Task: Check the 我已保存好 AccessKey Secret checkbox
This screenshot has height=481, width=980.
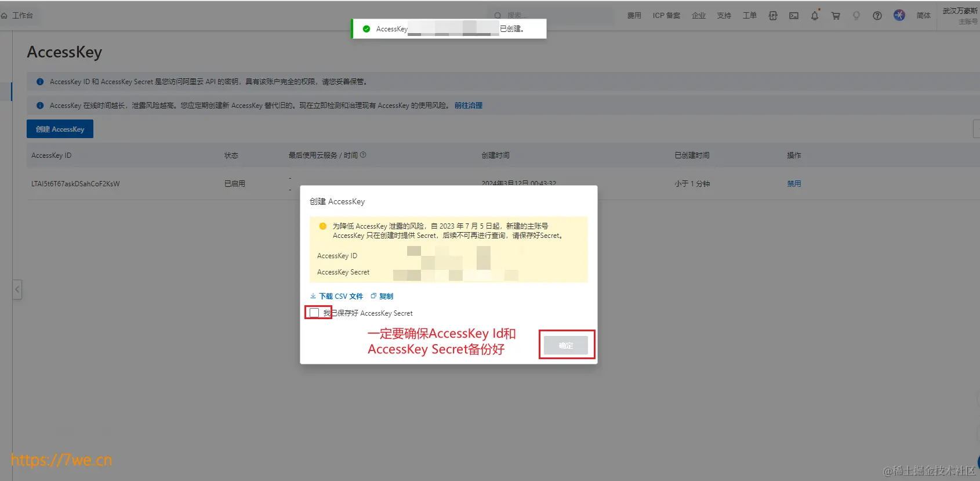Action: [314, 313]
